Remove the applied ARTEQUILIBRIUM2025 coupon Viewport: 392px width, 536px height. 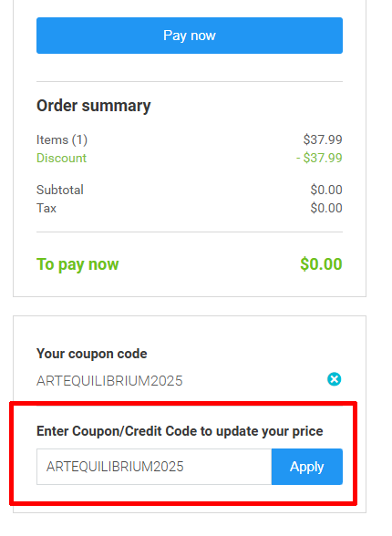click(x=334, y=379)
